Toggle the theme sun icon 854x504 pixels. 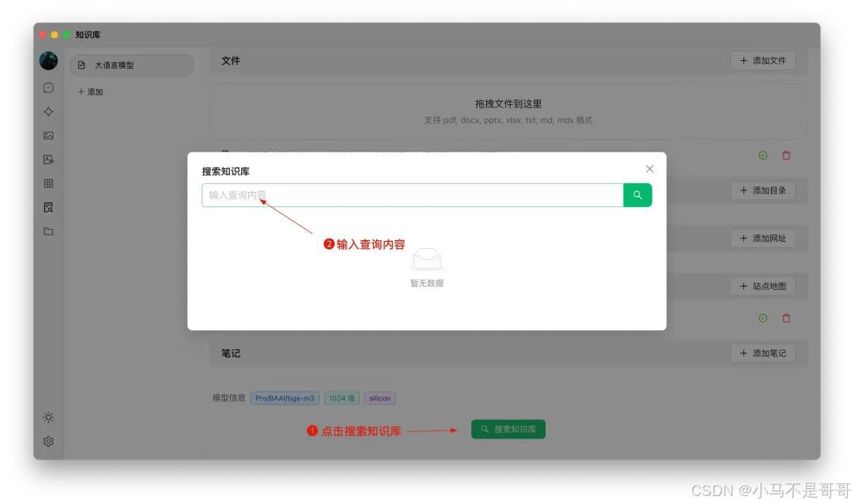[x=48, y=417]
